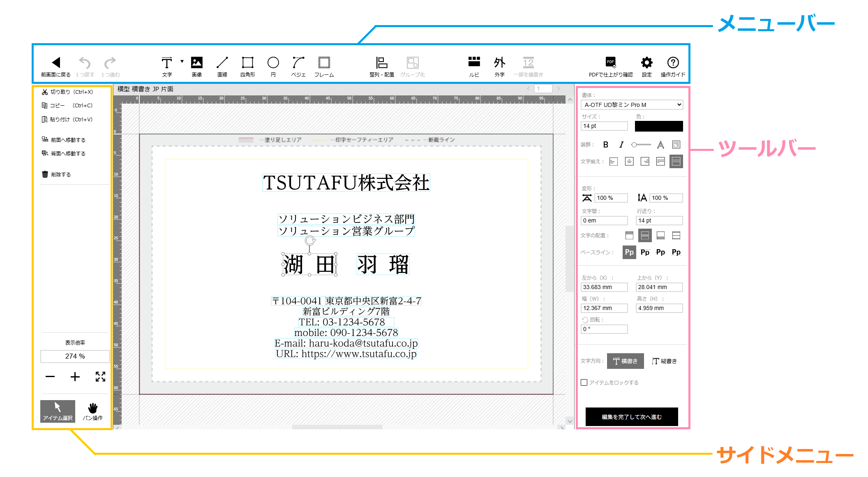
Task: Open the ruby (ルビ) text tool
Action: (x=474, y=63)
